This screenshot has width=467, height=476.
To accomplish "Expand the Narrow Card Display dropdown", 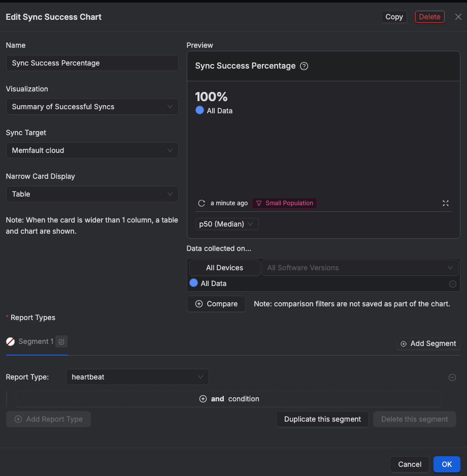I will pyautogui.click(x=92, y=194).
